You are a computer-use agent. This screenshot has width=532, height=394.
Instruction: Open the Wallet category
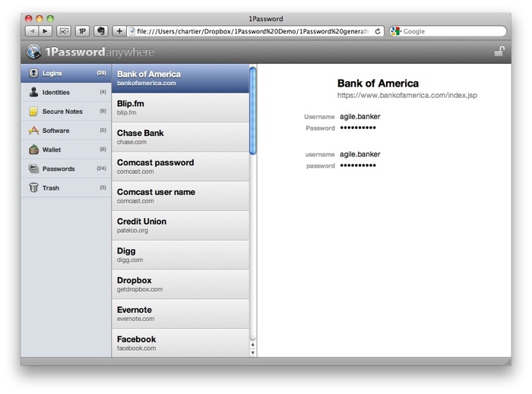pos(66,150)
